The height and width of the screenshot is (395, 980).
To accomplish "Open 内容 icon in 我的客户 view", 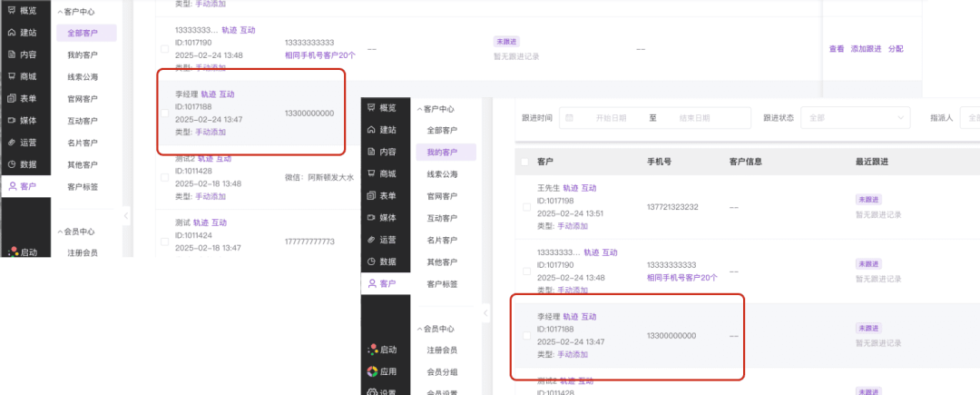I will click(372, 152).
